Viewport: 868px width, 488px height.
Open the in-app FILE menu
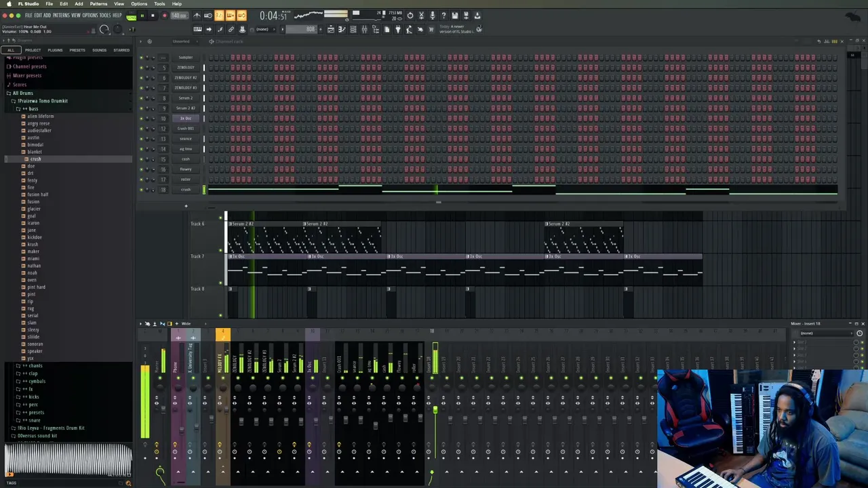pos(28,15)
